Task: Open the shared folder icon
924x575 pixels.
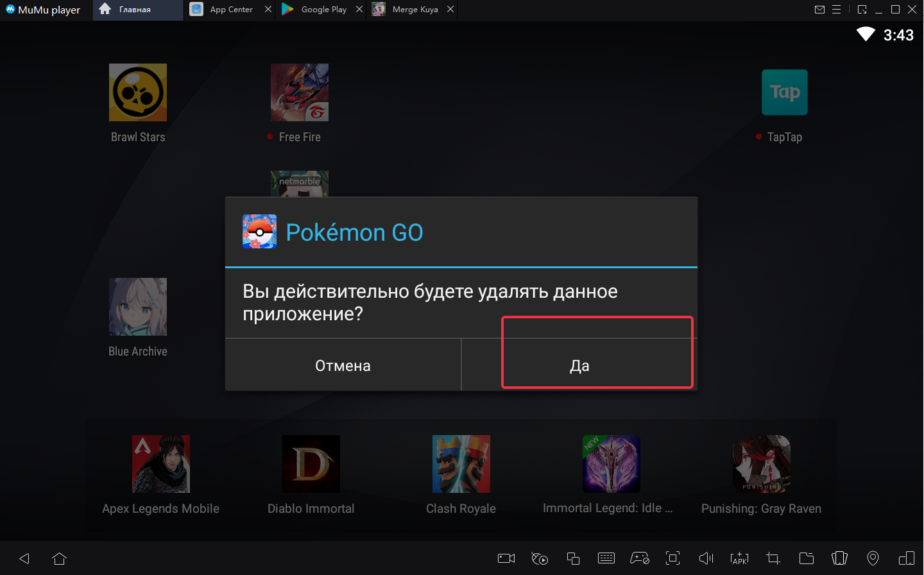Action: click(807, 558)
